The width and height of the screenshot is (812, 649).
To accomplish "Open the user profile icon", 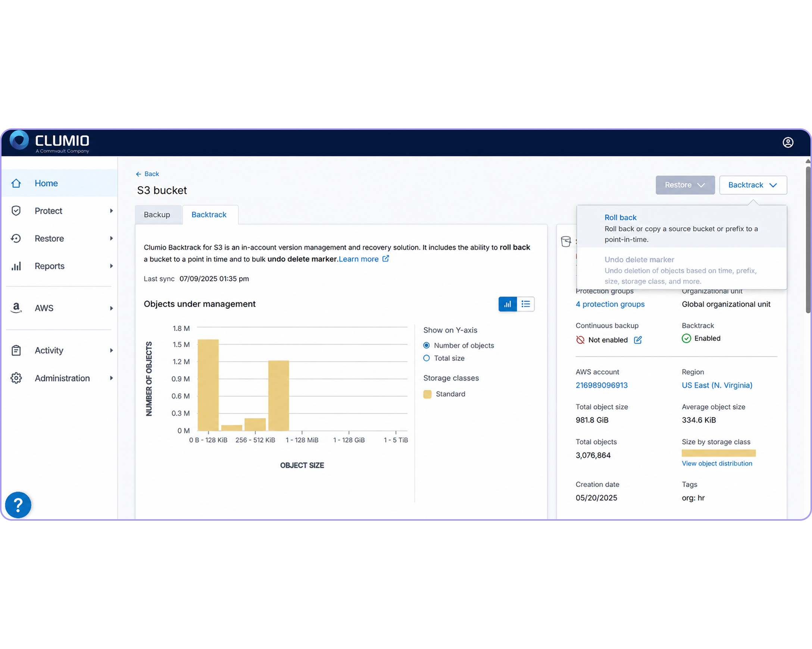I will click(787, 142).
